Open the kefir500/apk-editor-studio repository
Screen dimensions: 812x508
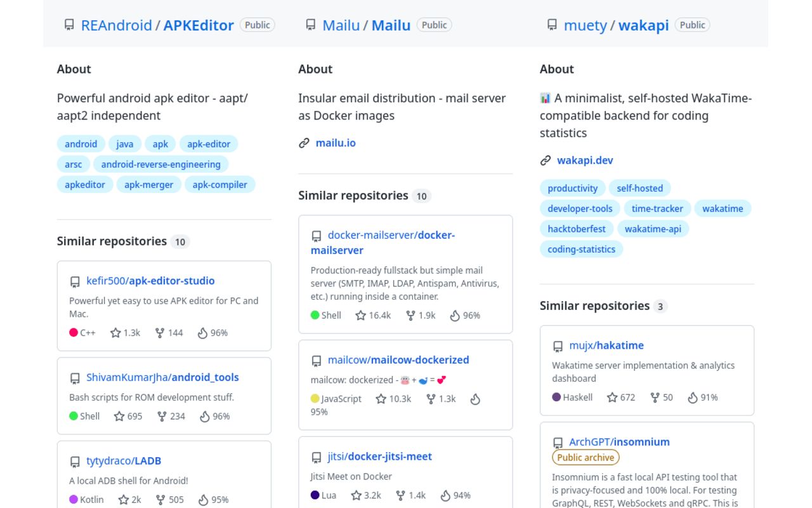point(150,281)
